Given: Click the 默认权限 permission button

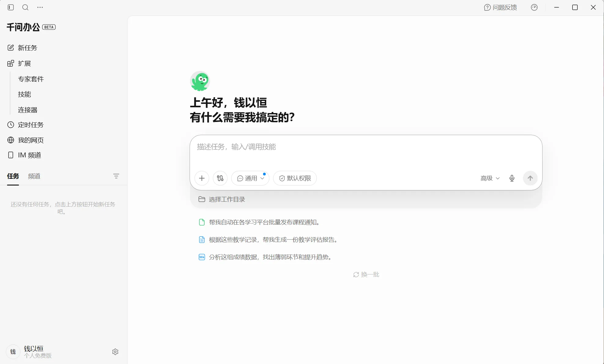Looking at the screenshot, I should 295,178.
